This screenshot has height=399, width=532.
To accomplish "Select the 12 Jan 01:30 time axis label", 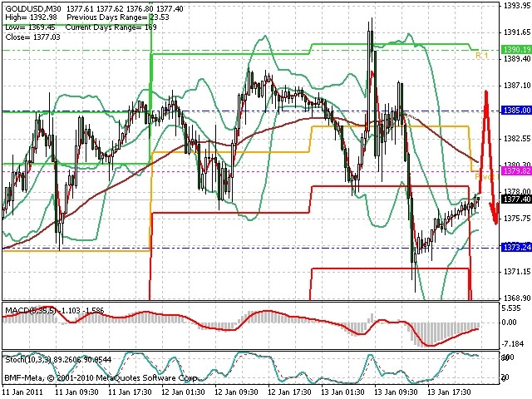I will [x=183, y=392].
